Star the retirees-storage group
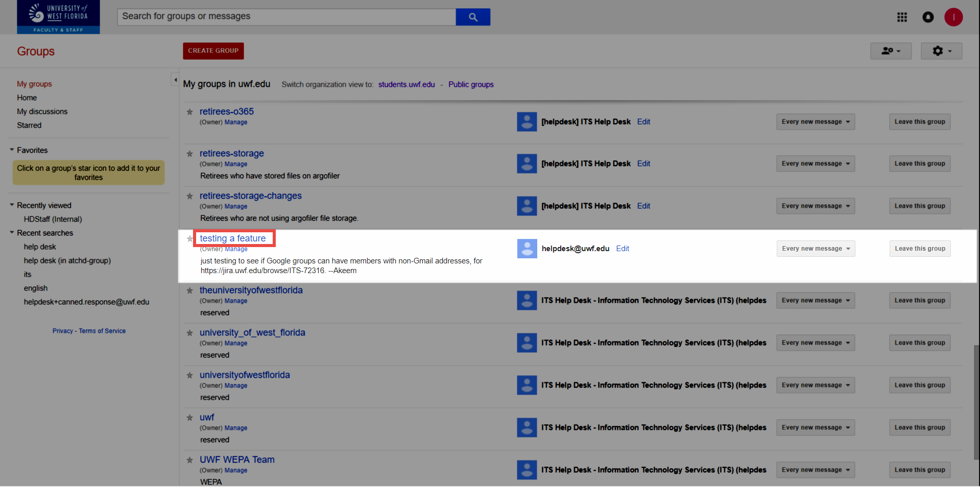Screen dimensions: 980x487 (x=190, y=154)
